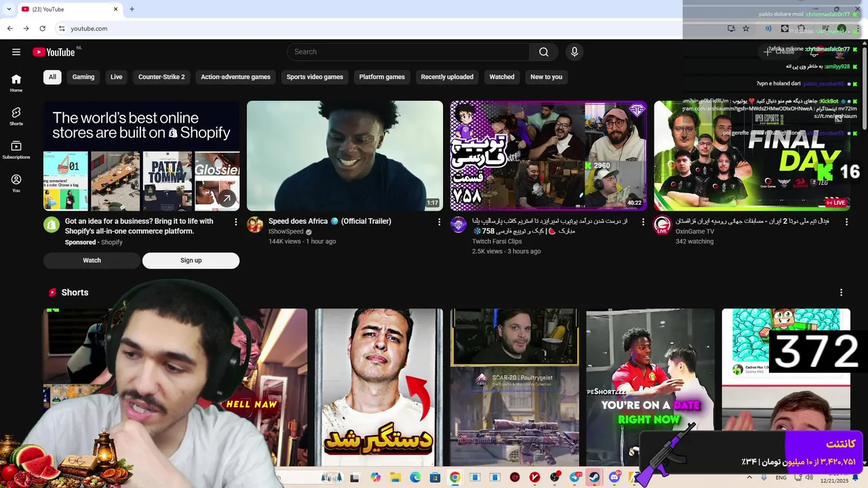The width and height of the screenshot is (868, 488).
Task: Open options for OxinGame TV live video
Action: click(846, 222)
